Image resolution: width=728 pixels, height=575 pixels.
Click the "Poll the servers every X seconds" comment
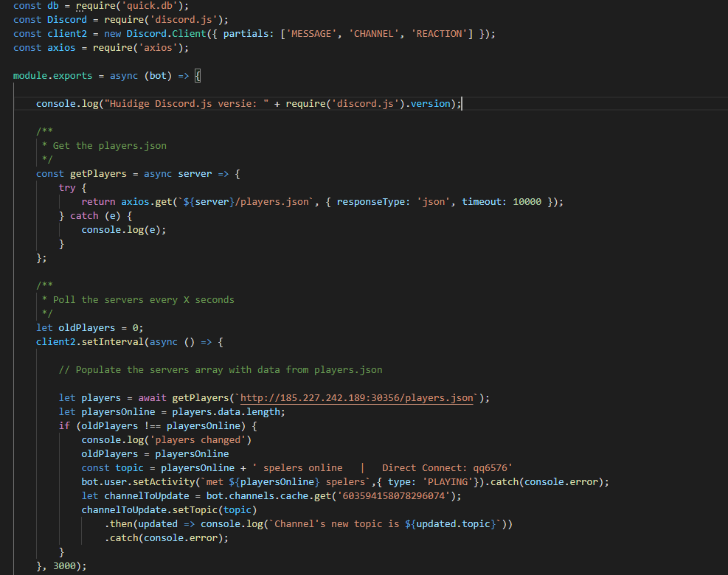143,300
